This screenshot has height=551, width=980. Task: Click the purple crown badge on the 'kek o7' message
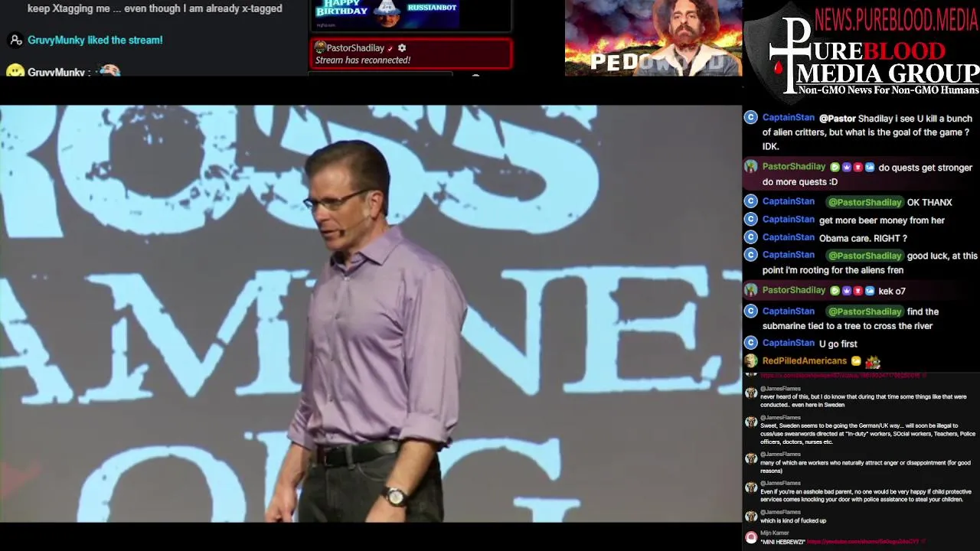pyautogui.click(x=846, y=290)
